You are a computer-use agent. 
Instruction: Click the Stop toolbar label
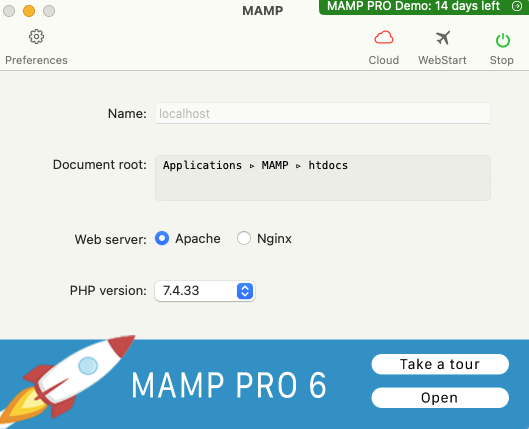point(502,60)
